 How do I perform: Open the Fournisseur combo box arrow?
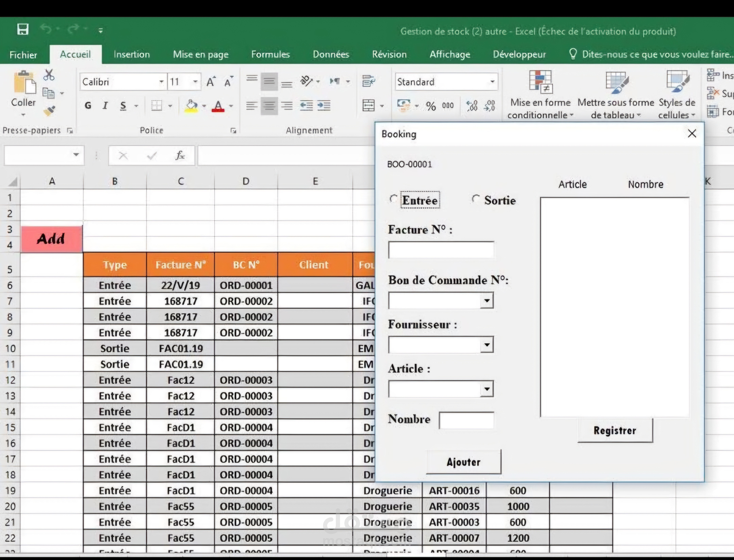(487, 345)
